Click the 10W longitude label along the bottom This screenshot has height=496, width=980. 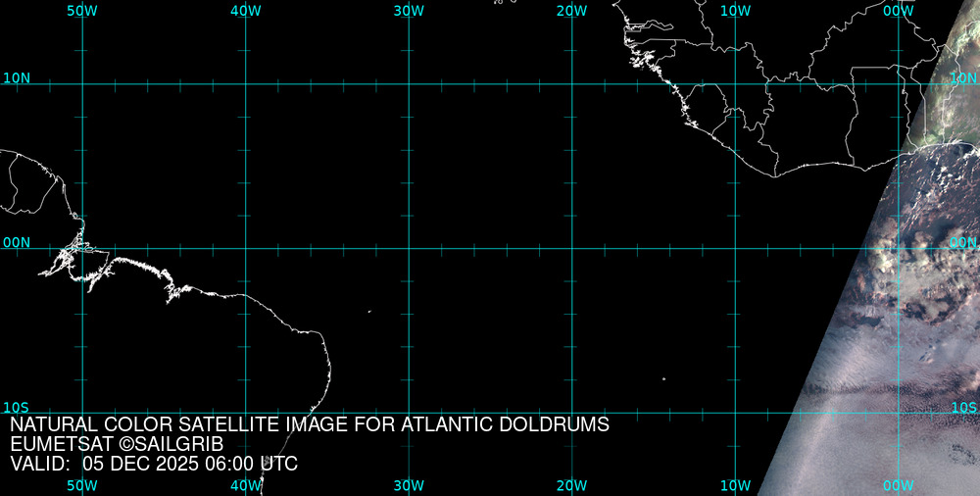click(x=735, y=485)
